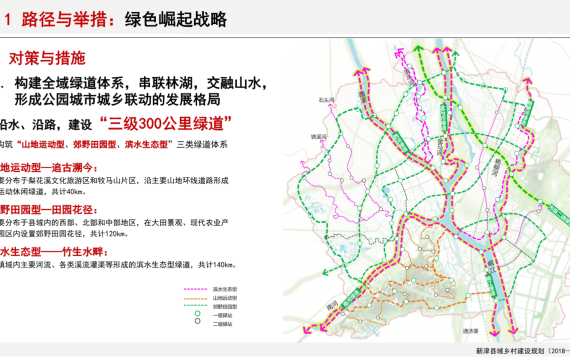This screenshot has height=360, width=570.
Task: Click the subheading ending '追古溯今'
Action: click(49, 168)
